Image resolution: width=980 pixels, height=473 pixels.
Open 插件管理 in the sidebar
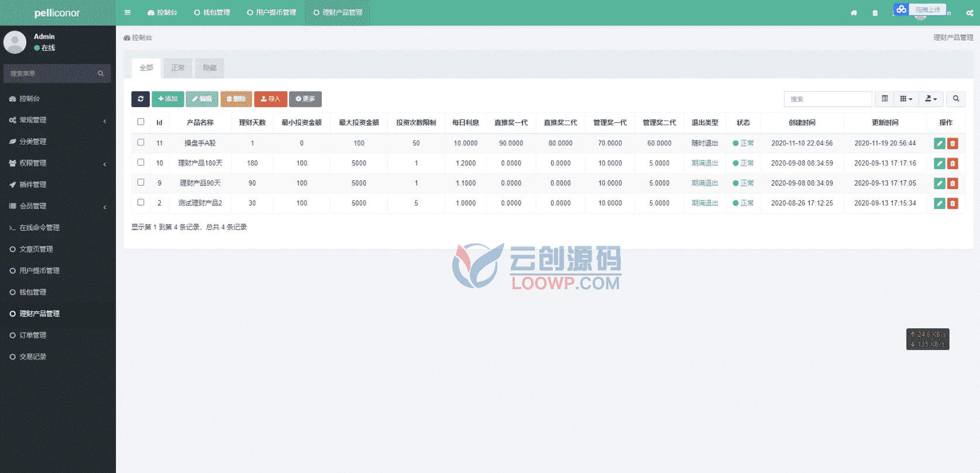click(57, 184)
